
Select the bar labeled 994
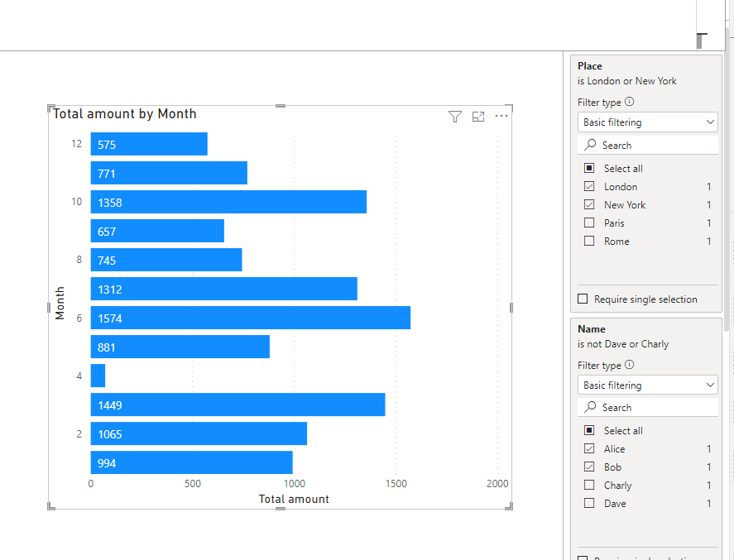point(191,462)
